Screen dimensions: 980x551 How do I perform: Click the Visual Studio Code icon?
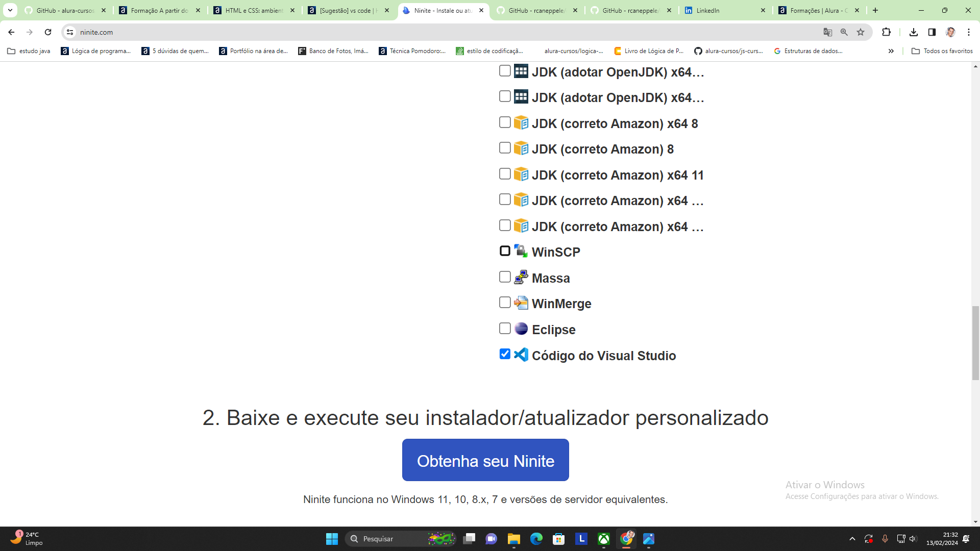click(x=521, y=355)
